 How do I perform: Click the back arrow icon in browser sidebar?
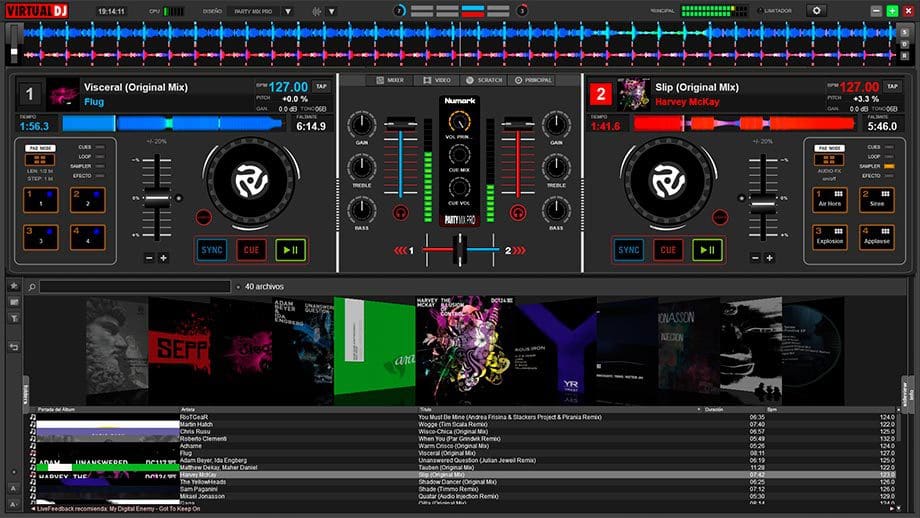14,347
